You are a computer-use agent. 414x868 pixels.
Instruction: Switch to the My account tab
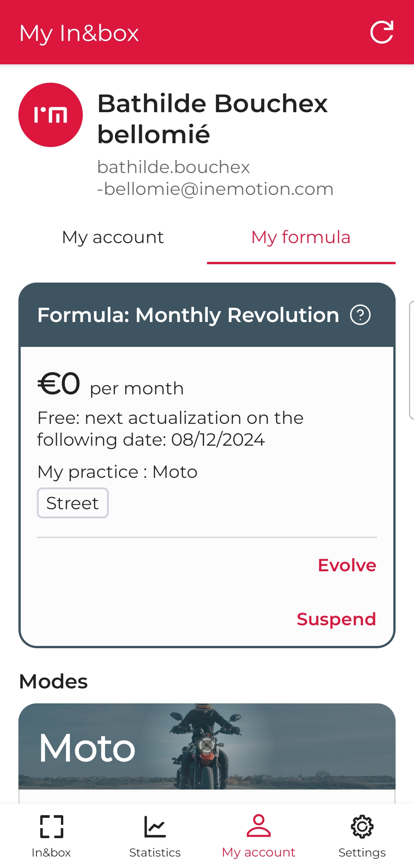coord(113,237)
